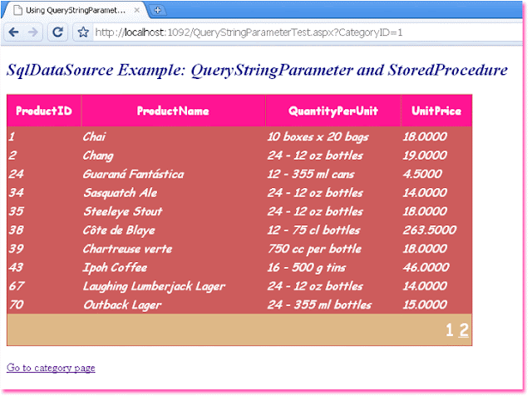This screenshot has width=532, height=396.
Task: Select the Chang product name cell
Action: coord(174,156)
